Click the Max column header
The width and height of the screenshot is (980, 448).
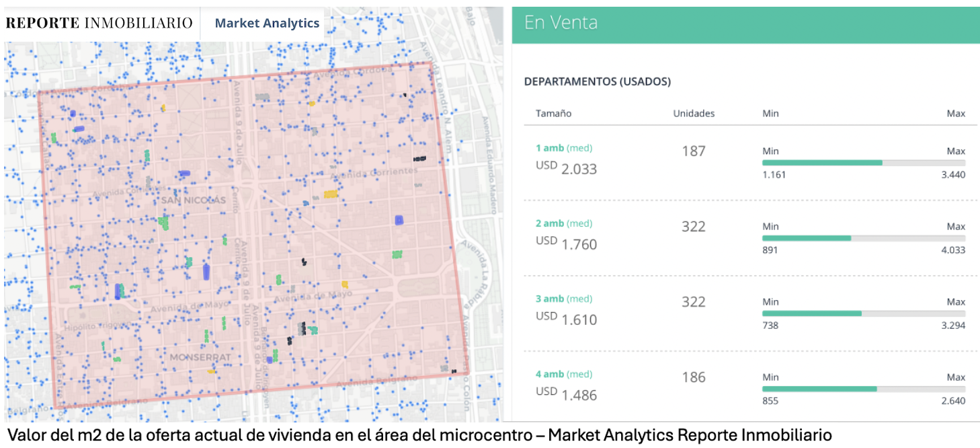pyautogui.click(x=956, y=113)
